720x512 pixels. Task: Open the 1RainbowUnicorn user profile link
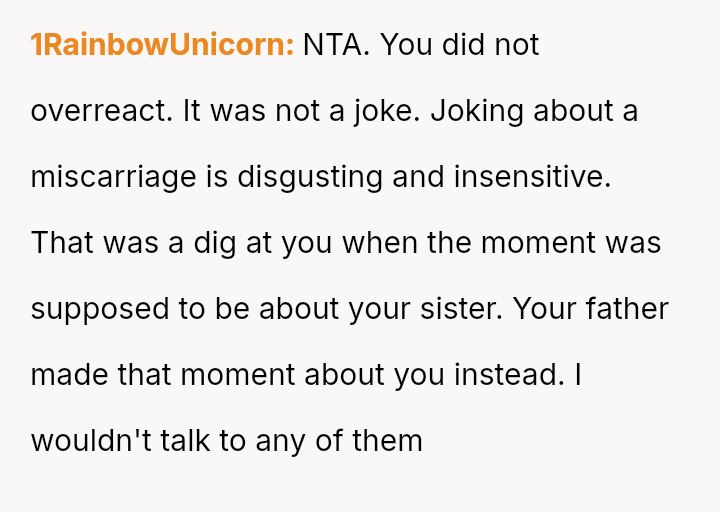point(162,45)
